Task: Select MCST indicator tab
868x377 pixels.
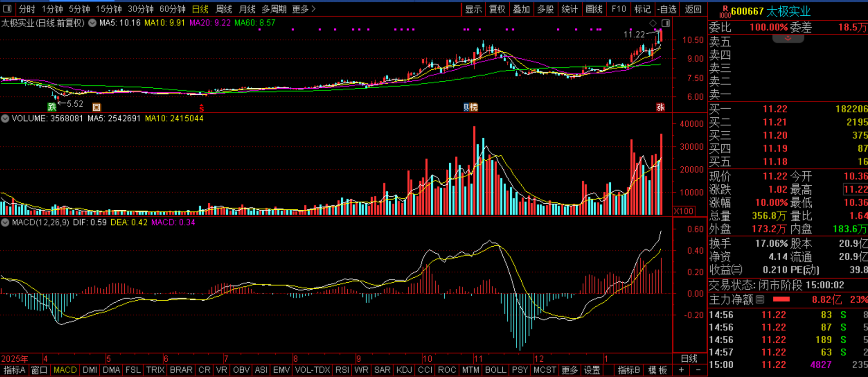Action: 545,370
